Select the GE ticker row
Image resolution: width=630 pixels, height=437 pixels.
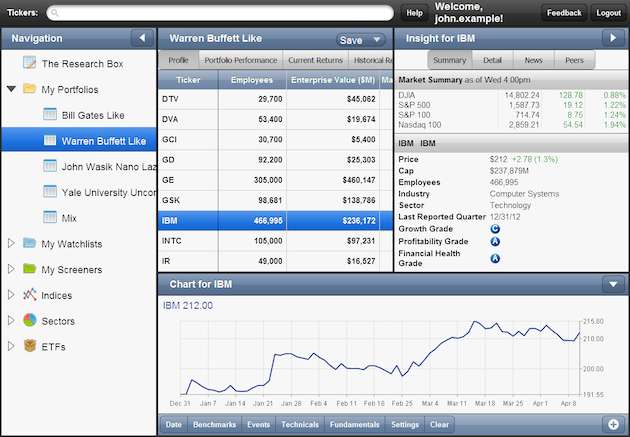[276, 180]
